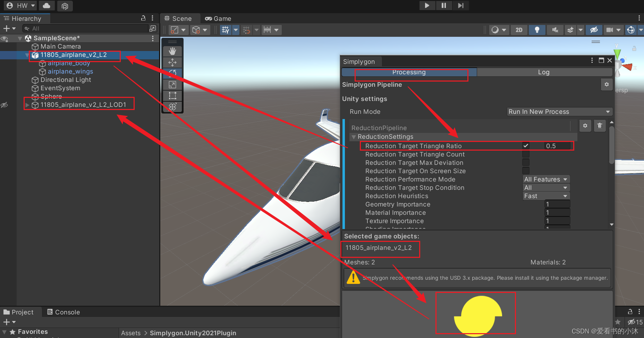Select the Transform tool
Image resolution: width=644 pixels, height=338 pixels.
(172, 107)
